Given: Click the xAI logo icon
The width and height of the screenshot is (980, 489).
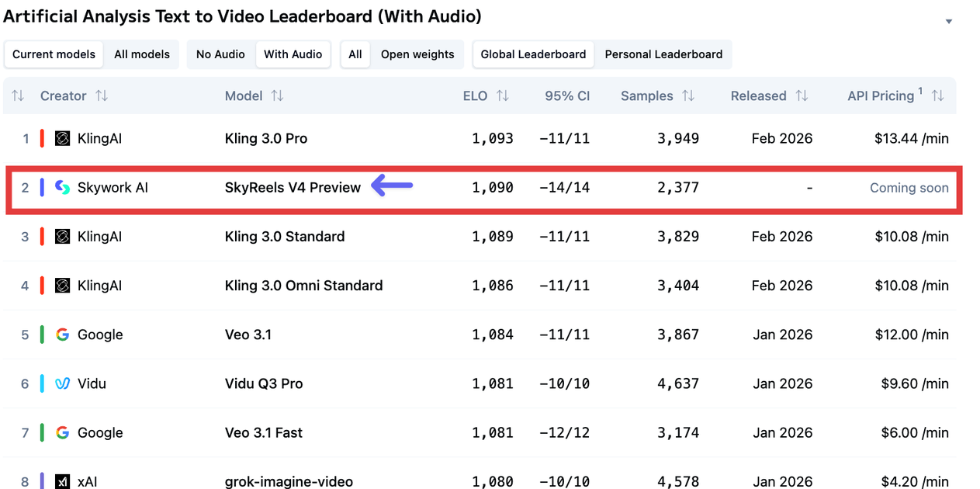Looking at the screenshot, I should tap(63, 481).
